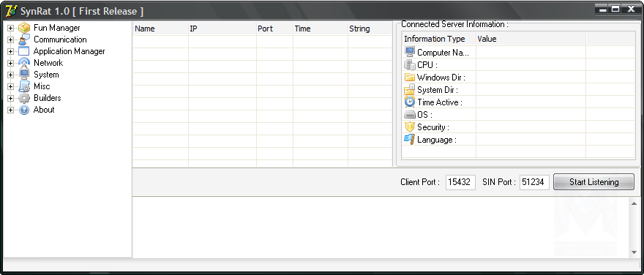
Task: Click the Client Port input field
Action: pyautogui.click(x=460, y=182)
